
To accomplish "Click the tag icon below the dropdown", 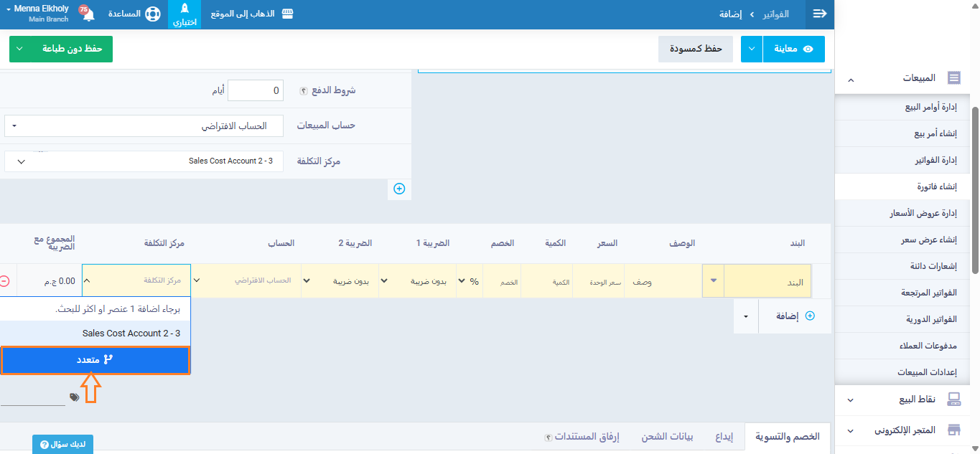I will [x=75, y=397].
